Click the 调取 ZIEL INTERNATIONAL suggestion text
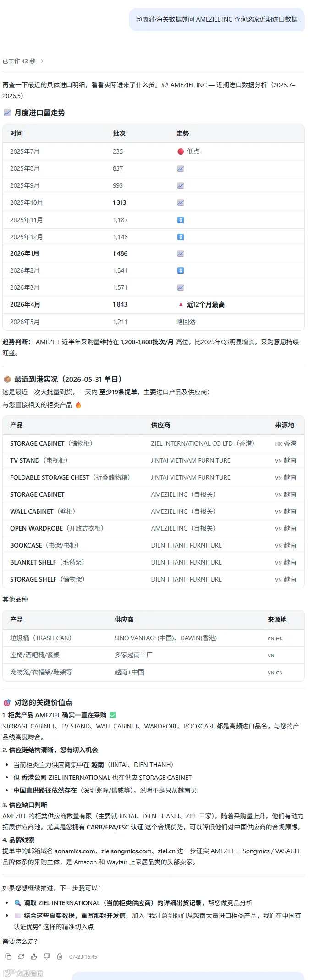 pos(138,902)
